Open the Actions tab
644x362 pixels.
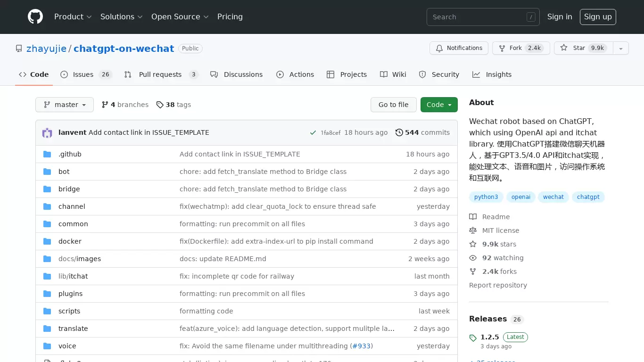pyautogui.click(x=295, y=74)
